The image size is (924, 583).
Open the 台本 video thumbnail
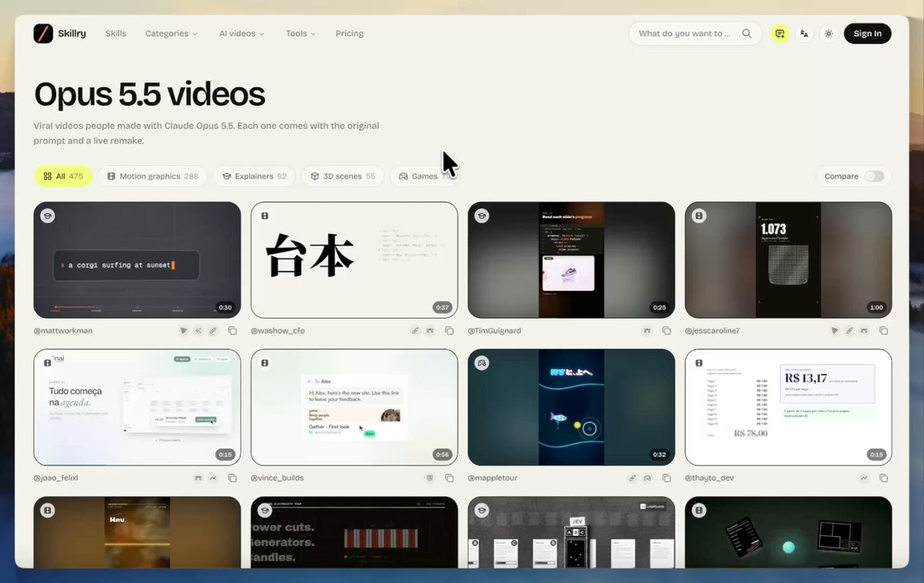354,260
